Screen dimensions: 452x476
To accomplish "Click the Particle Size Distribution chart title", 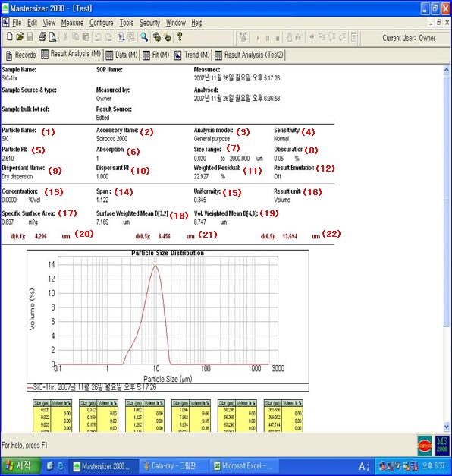I will pos(168,253).
